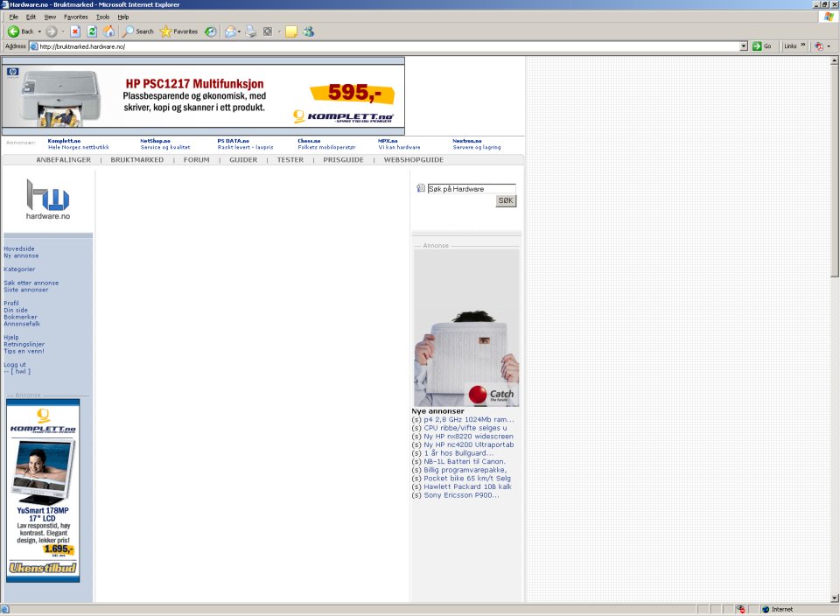The width and height of the screenshot is (840, 616).
Task: Open the Favorites menu
Action: pos(75,17)
